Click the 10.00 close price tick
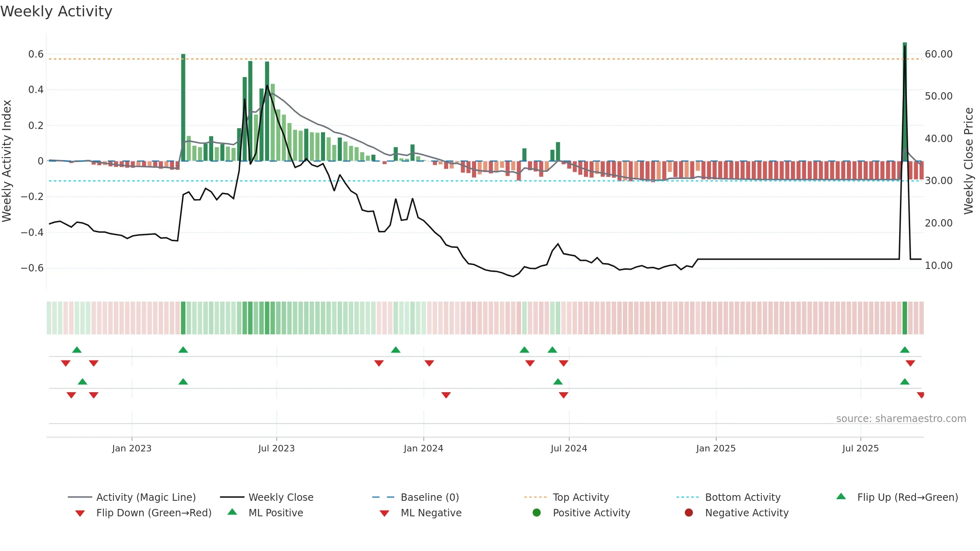The width and height of the screenshot is (980, 551). (x=939, y=265)
